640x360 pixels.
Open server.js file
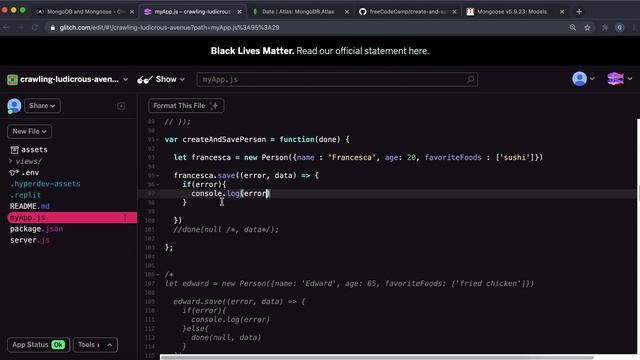click(29, 240)
